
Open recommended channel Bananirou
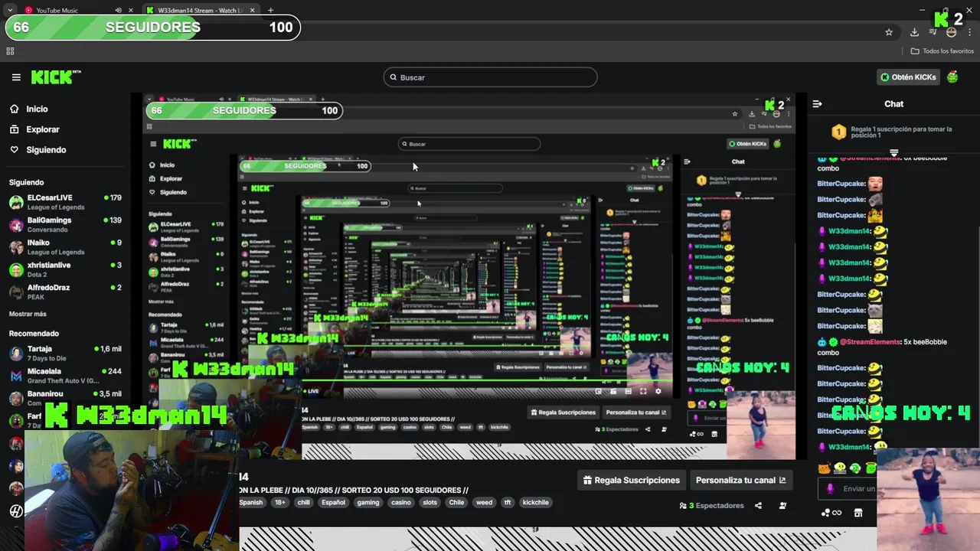point(65,398)
